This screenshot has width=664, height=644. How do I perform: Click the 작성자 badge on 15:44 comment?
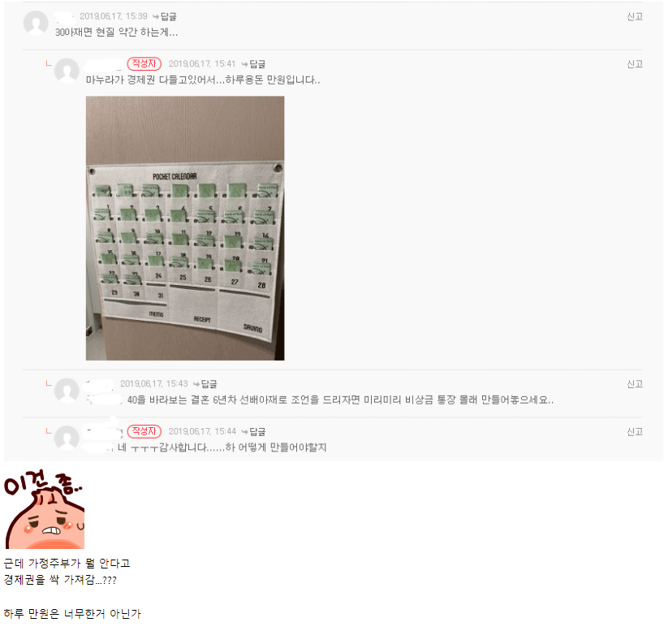(x=144, y=431)
